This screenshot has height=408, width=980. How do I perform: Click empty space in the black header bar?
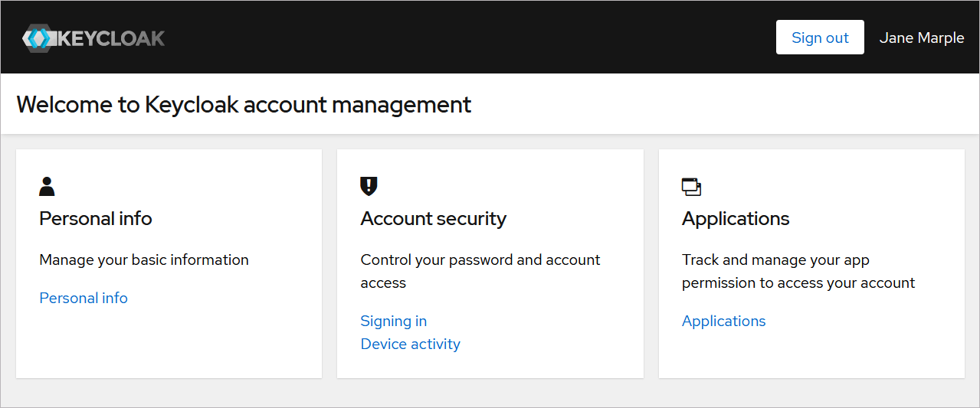(460, 38)
